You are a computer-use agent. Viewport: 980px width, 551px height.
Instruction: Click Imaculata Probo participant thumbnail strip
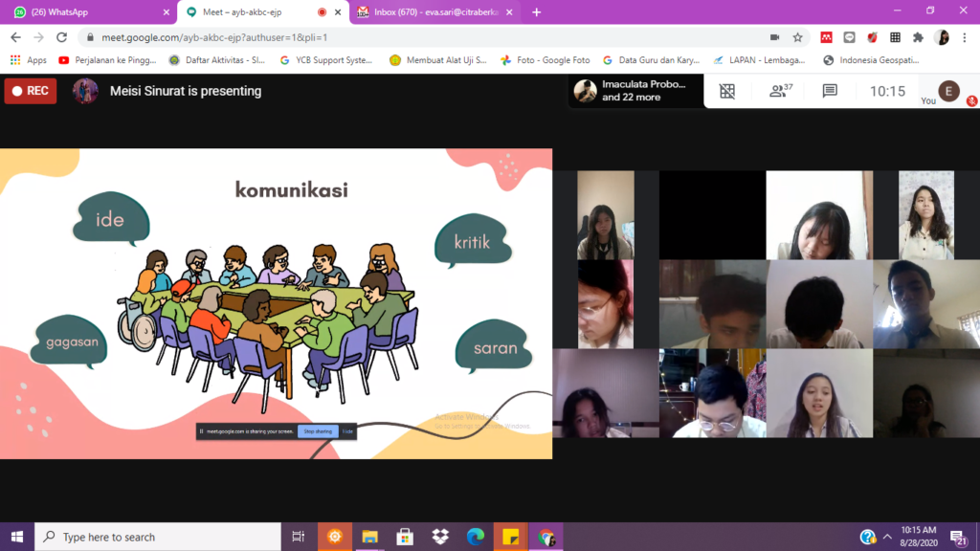tap(632, 92)
